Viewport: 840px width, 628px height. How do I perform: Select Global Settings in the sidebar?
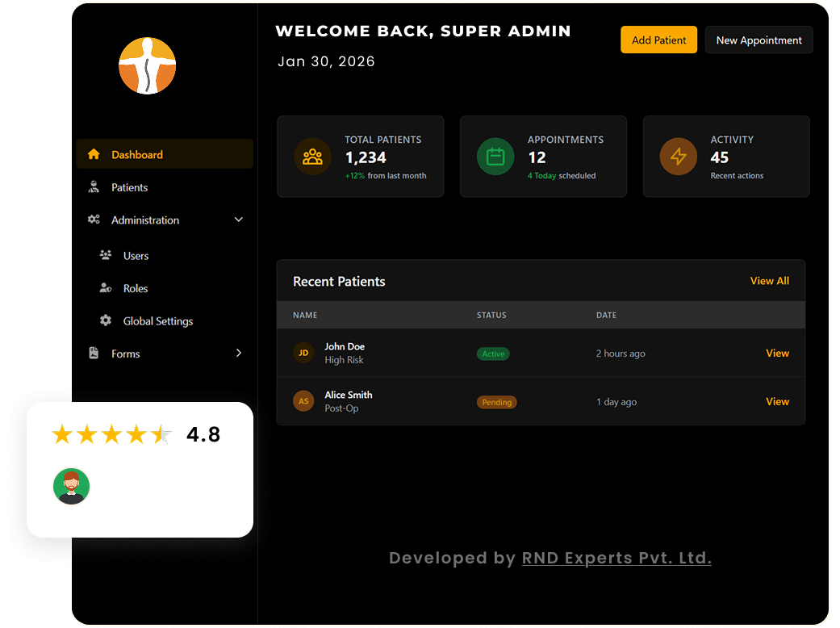point(157,321)
